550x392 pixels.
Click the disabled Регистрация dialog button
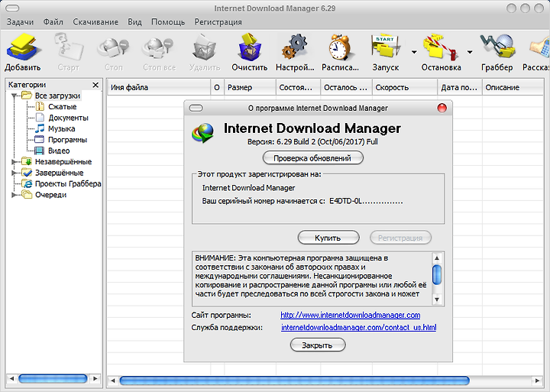click(x=400, y=238)
